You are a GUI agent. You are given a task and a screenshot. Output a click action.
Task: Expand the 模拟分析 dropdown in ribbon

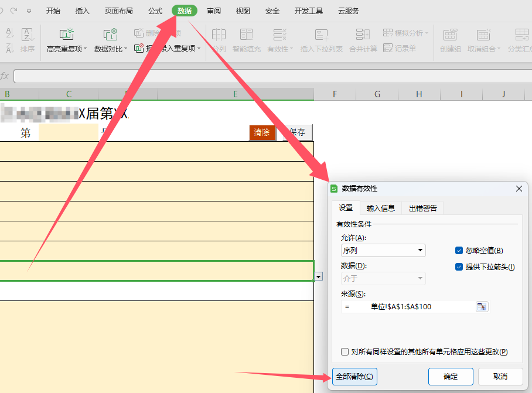pyautogui.click(x=405, y=33)
